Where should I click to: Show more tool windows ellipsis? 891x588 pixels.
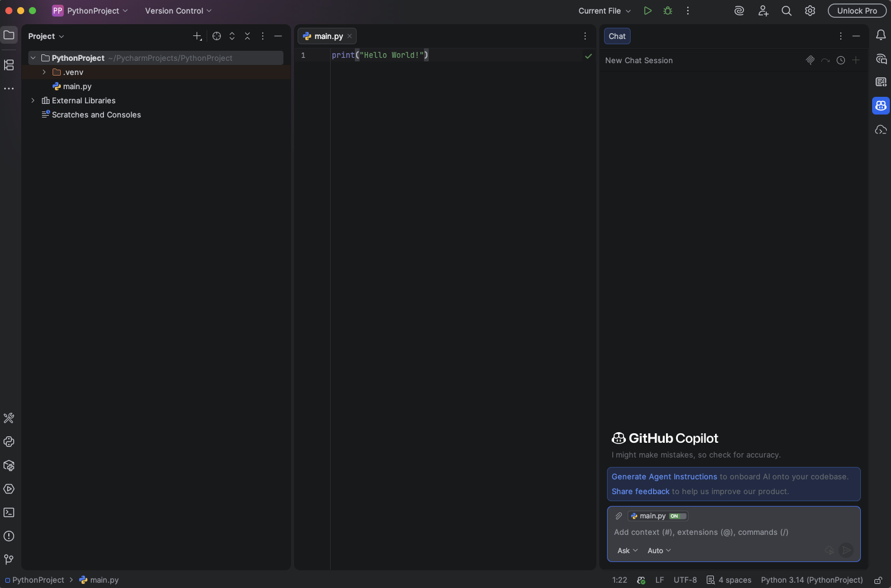tap(9, 89)
